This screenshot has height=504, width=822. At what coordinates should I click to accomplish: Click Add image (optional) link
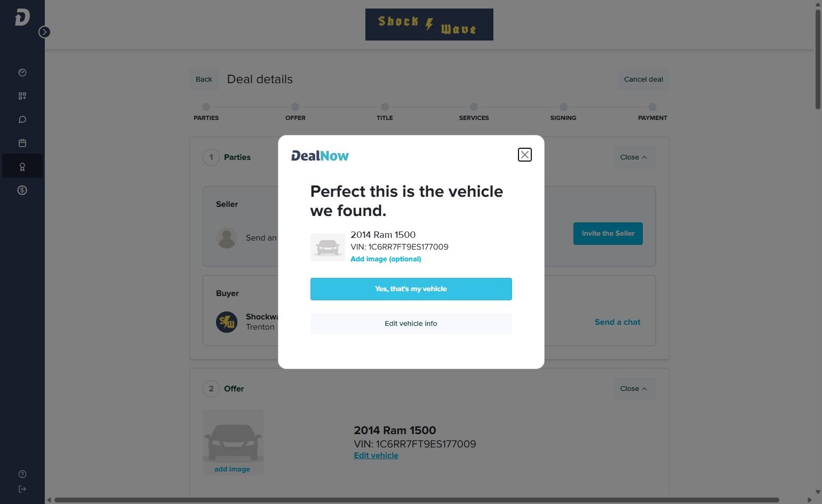coord(386,259)
